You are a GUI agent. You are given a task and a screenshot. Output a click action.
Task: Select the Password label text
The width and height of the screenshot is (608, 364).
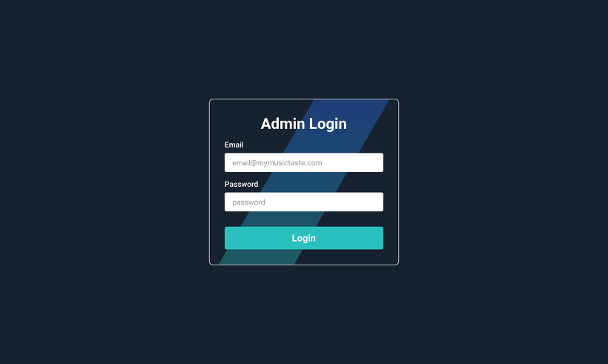[241, 184]
